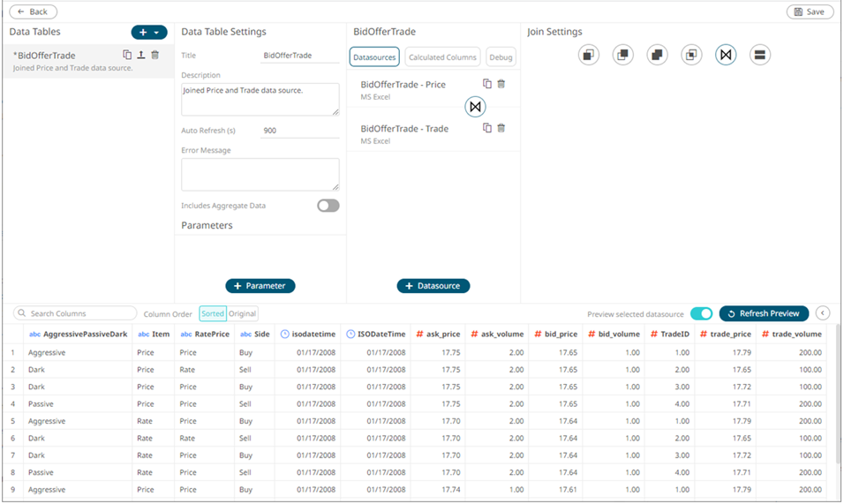The width and height of the screenshot is (844, 504).
Task: Copy the BidOfferTrade - Price datasource
Action: pyautogui.click(x=487, y=84)
